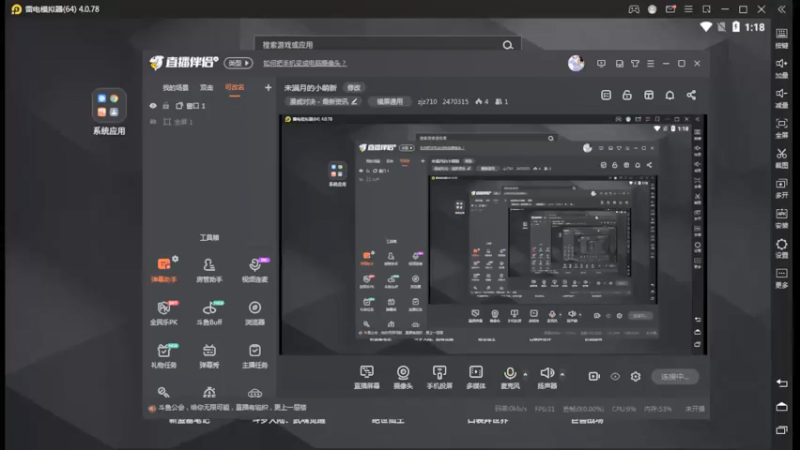Select the highlighted orange scene tab
The width and height of the screenshot is (800, 450).
[235, 88]
